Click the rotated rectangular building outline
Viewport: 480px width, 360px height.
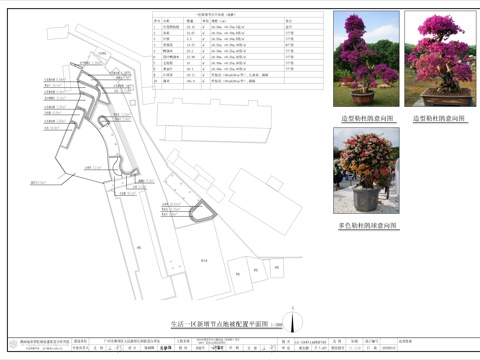(x=265, y=201)
